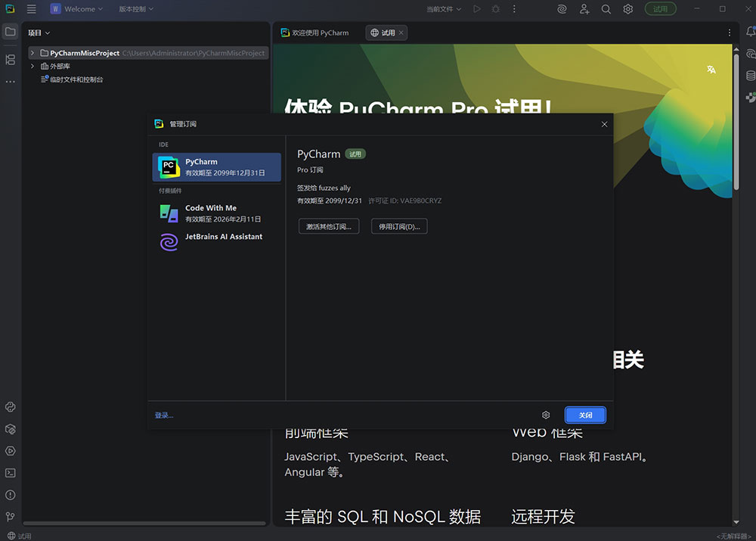The height and width of the screenshot is (541, 756).
Task: Open the JetBrains AI Assistant spiral icon in toolbar
Action: [562, 9]
